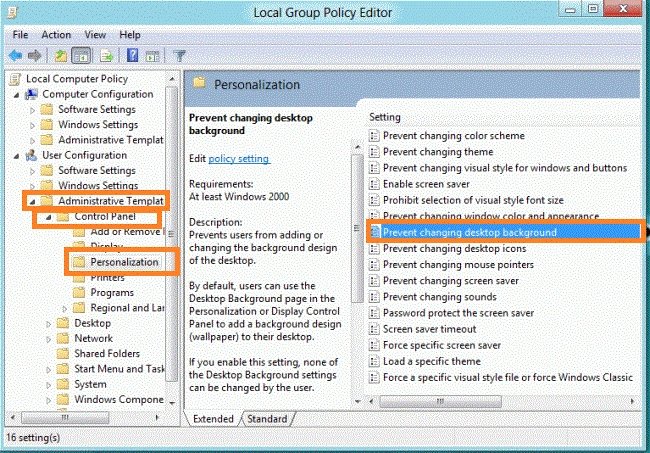Expand Software Settings under Computer Configuration
650x453 pixels.
click(x=32, y=110)
